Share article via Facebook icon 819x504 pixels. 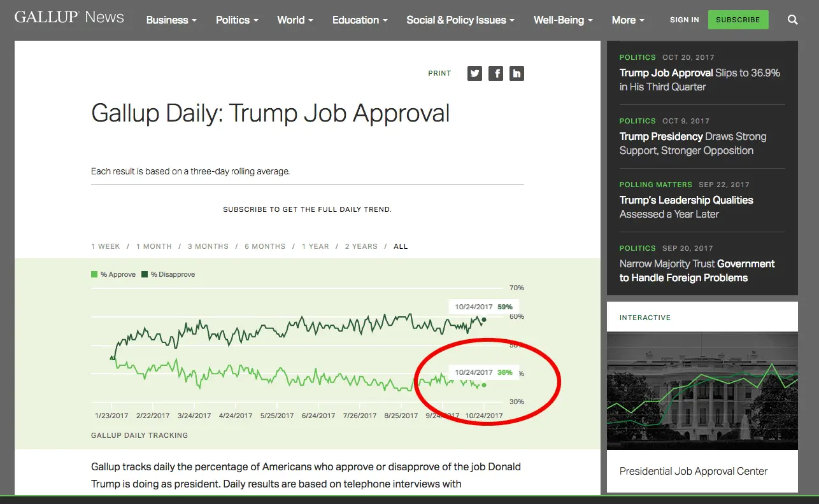point(495,73)
